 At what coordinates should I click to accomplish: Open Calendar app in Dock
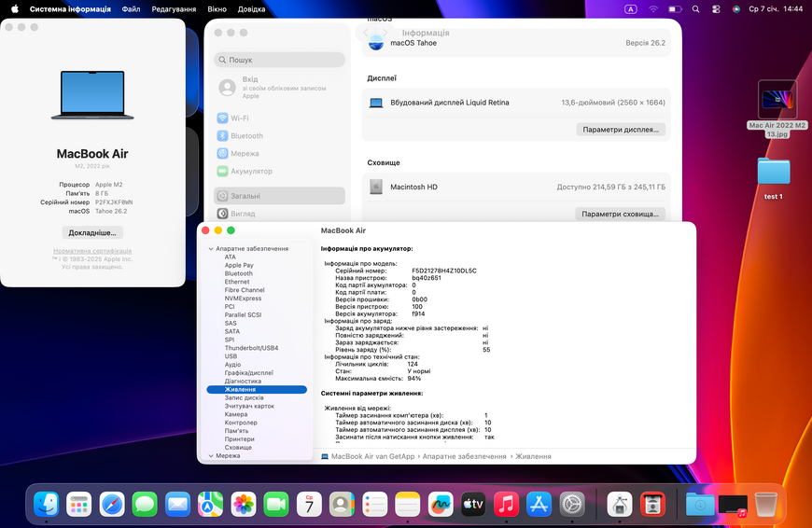click(x=309, y=504)
